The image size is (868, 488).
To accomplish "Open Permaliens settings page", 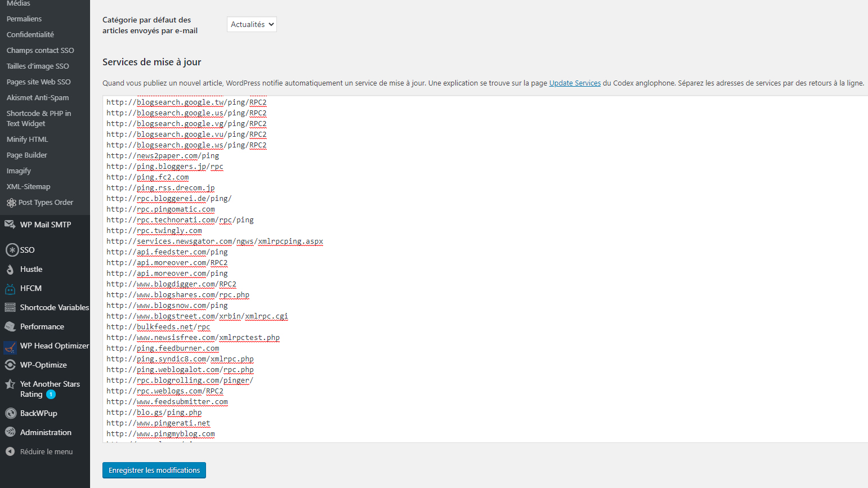I will [24, 19].
